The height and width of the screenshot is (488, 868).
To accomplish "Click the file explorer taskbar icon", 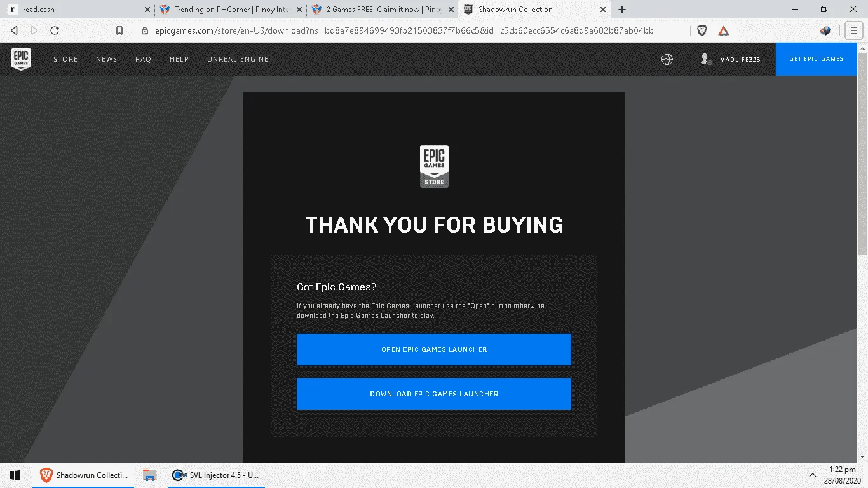I will (x=150, y=475).
